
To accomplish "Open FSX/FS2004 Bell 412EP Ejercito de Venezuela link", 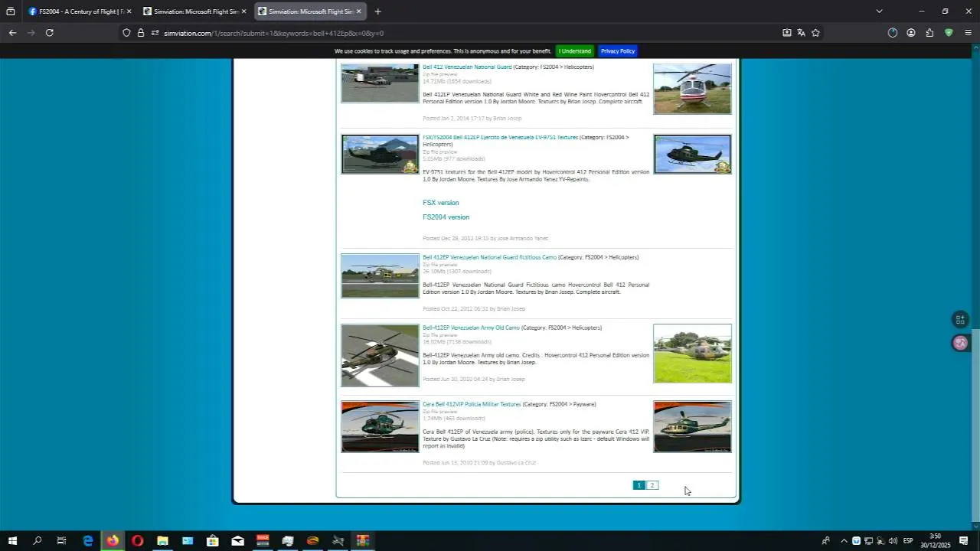I will pos(500,138).
